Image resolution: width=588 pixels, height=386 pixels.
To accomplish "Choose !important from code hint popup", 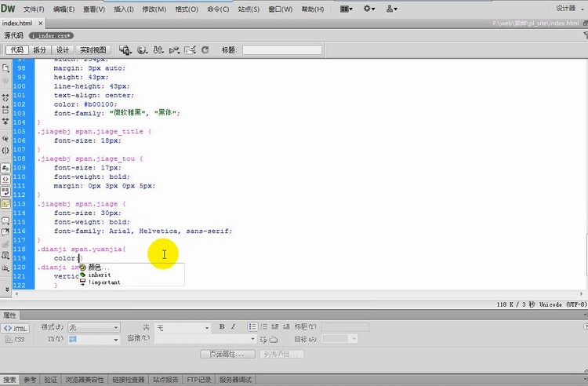I will 131,282.
